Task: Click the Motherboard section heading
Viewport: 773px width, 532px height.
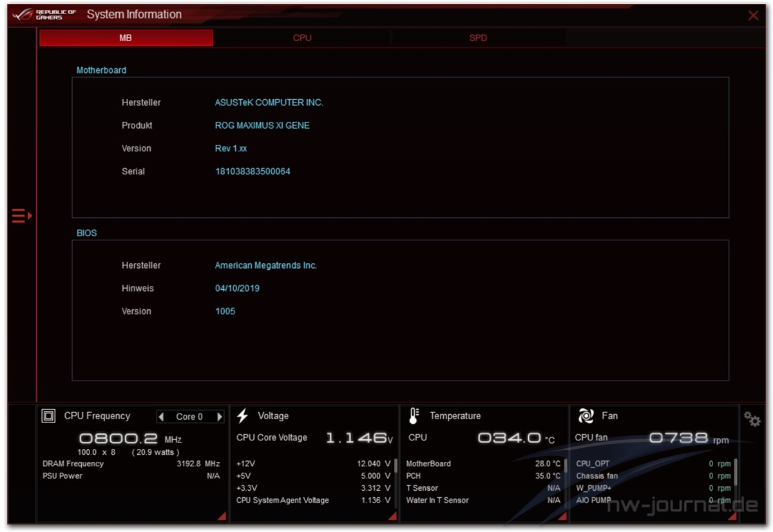Action: [x=101, y=70]
